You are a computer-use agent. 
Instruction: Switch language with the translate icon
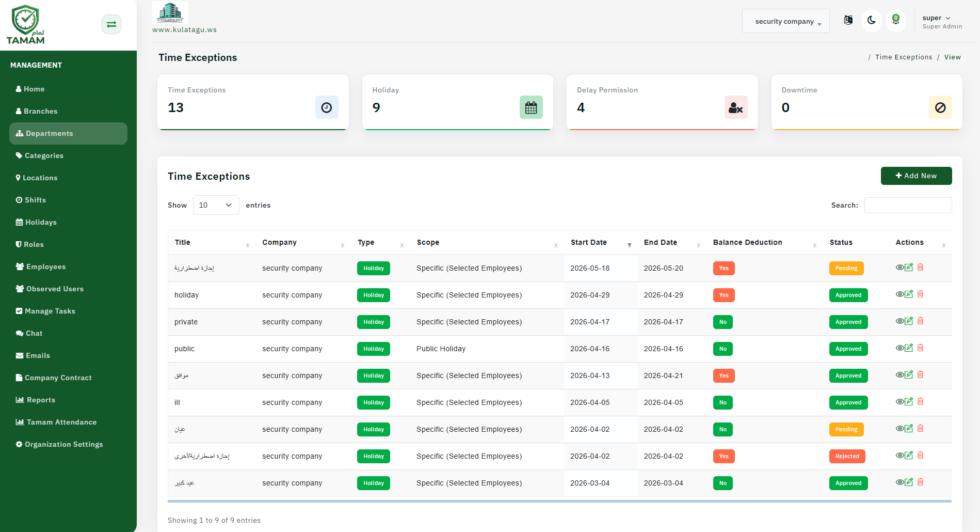point(848,20)
